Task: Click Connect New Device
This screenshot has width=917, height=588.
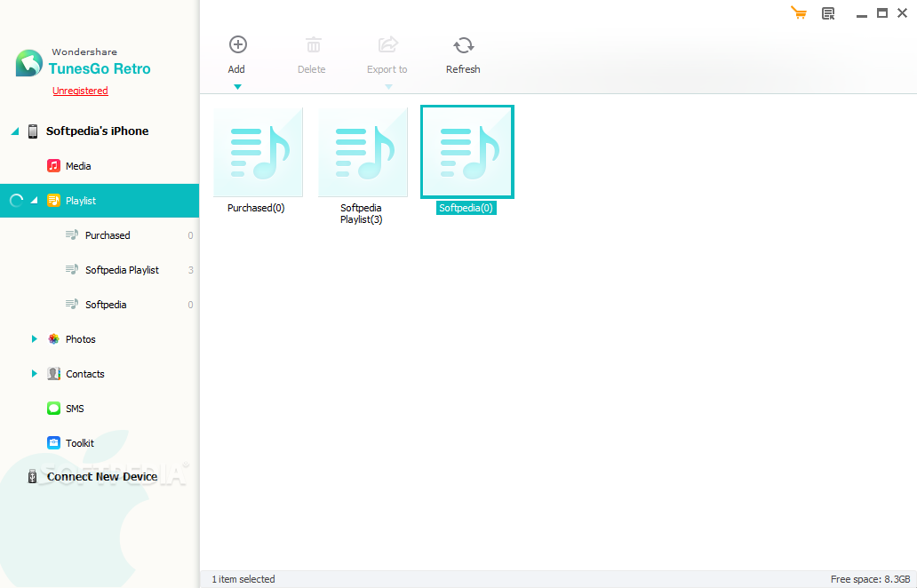Action: [102, 476]
